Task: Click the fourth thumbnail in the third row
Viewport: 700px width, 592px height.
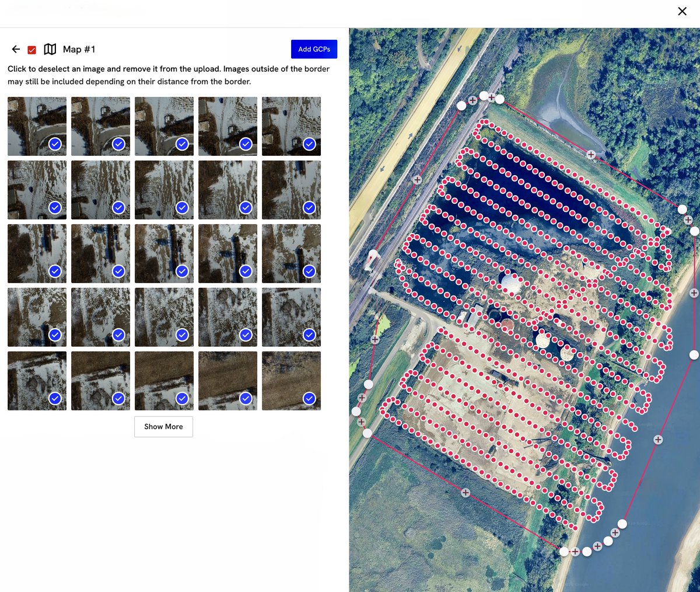Action: coord(228,253)
